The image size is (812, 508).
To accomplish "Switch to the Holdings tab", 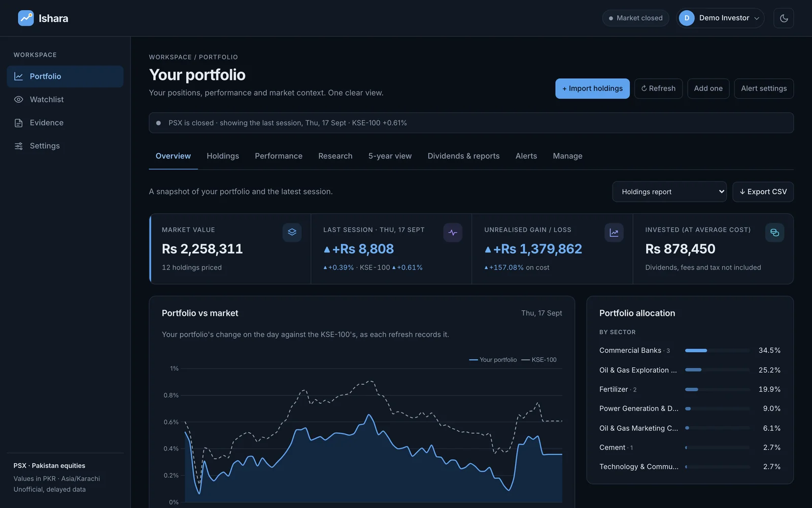I will point(223,156).
